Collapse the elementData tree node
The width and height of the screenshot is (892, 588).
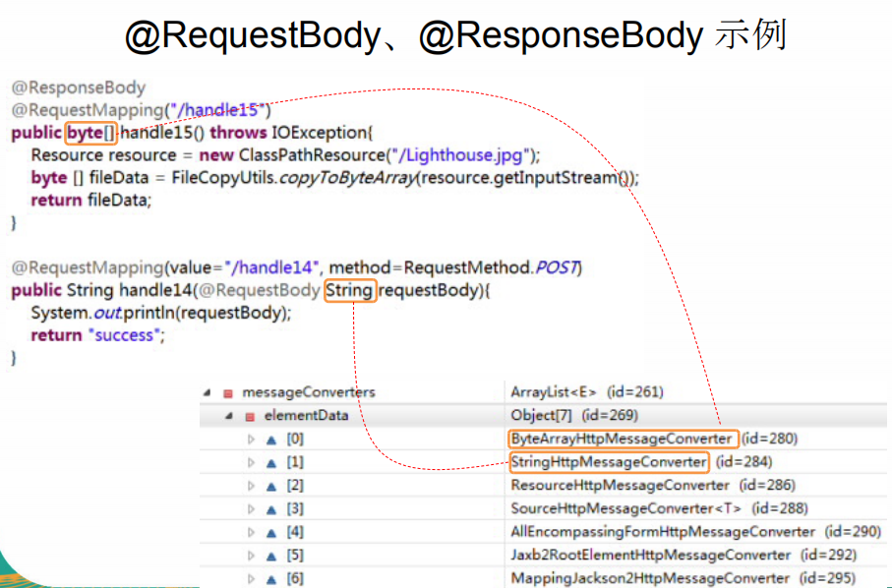[229, 416]
